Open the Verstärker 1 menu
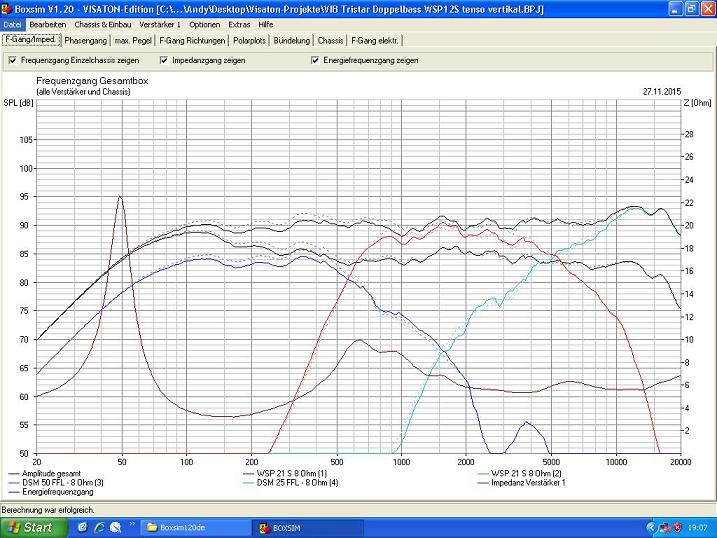Image resolution: width=717 pixels, height=538 pixels. pyautogui.click(x=160, y=25)
